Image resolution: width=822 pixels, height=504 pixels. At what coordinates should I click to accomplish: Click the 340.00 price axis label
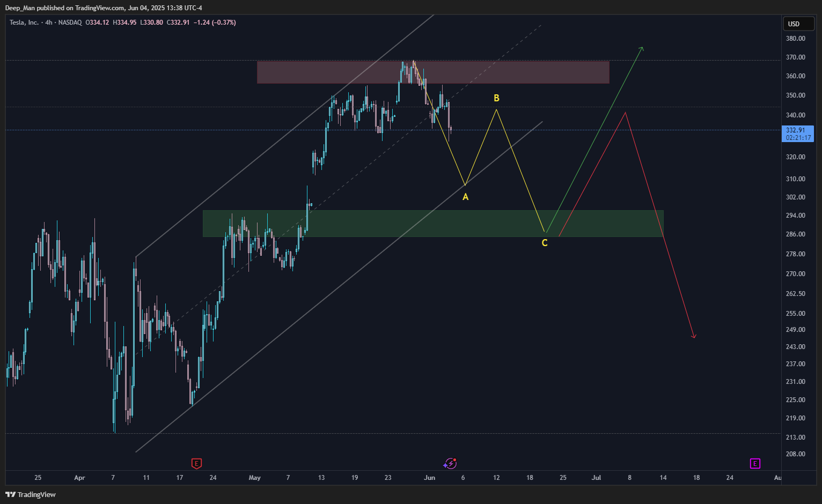tap(795, 115)
